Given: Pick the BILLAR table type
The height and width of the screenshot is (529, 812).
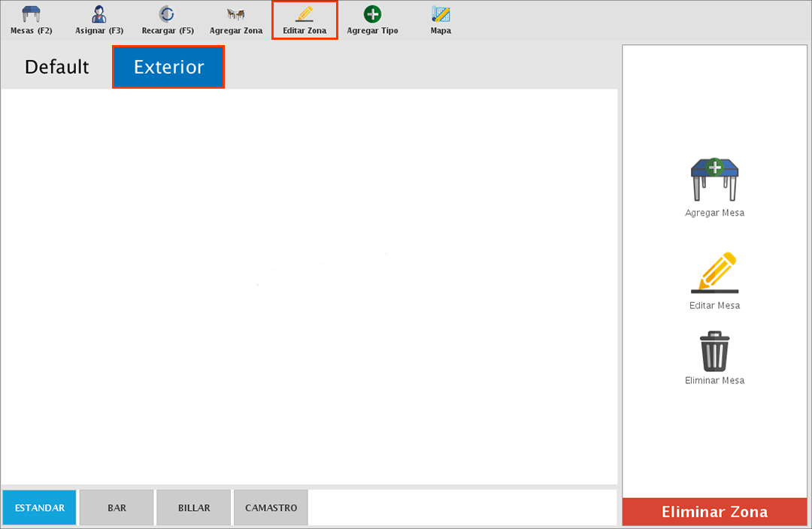Looking at the screenshot, I should click(x=193, y=508).
